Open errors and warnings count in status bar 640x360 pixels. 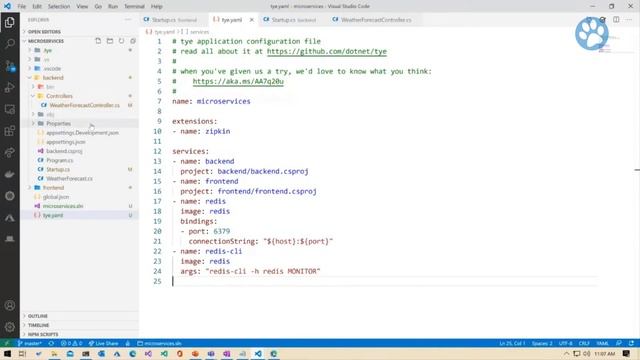pos(71,343)
